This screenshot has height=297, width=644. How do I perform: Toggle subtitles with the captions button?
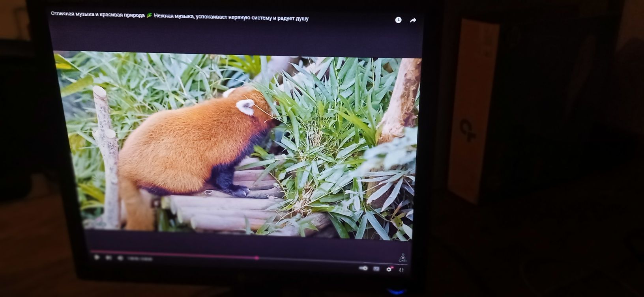(x=376, y=269)
